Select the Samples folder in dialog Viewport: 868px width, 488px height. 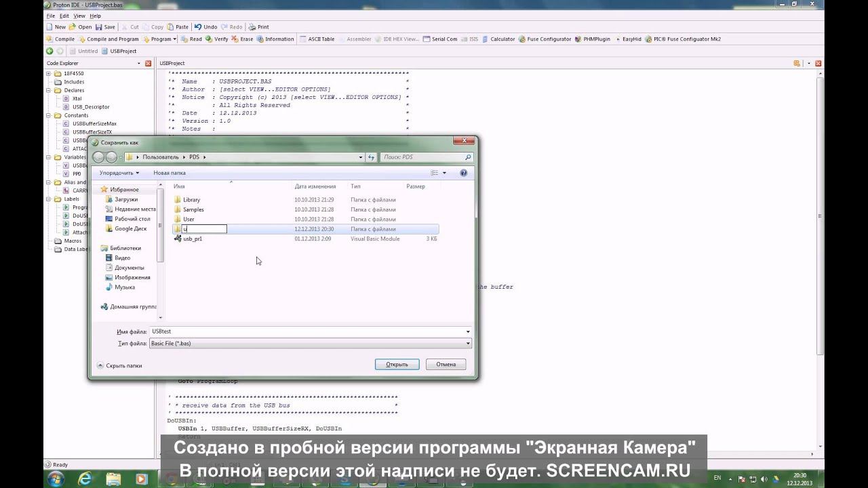[193, 209]
